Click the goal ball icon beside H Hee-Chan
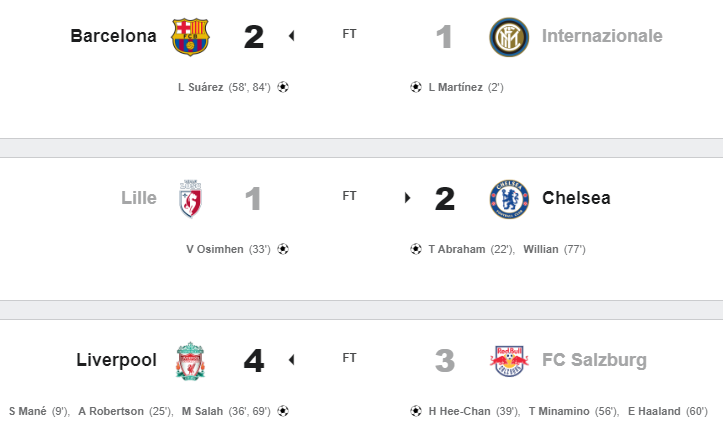 (x=416, y=411)
